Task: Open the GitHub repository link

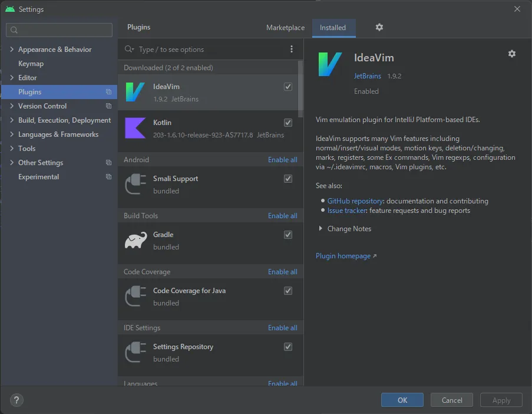Action: (x=355, y=201)
